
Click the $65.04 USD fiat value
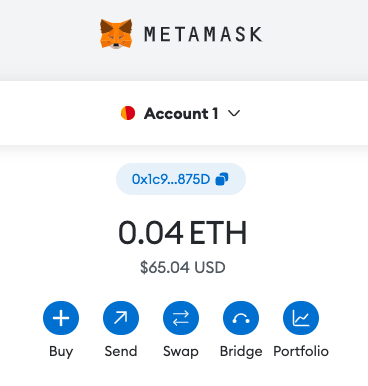[x=183, y=267]
